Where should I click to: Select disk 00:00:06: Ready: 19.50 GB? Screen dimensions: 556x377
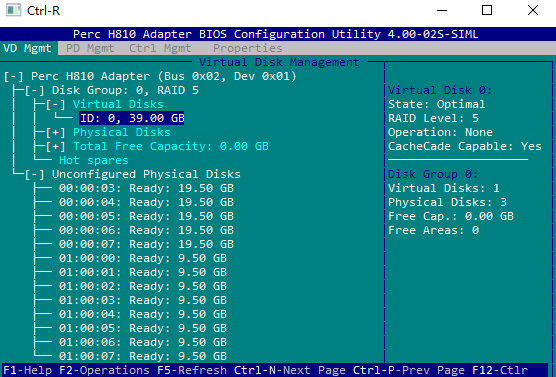pyautogui.click(x=146, y=231)
